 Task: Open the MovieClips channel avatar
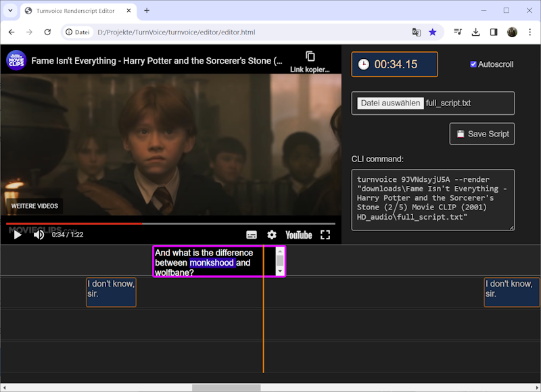pyautogui.click(x=16, y=60)
